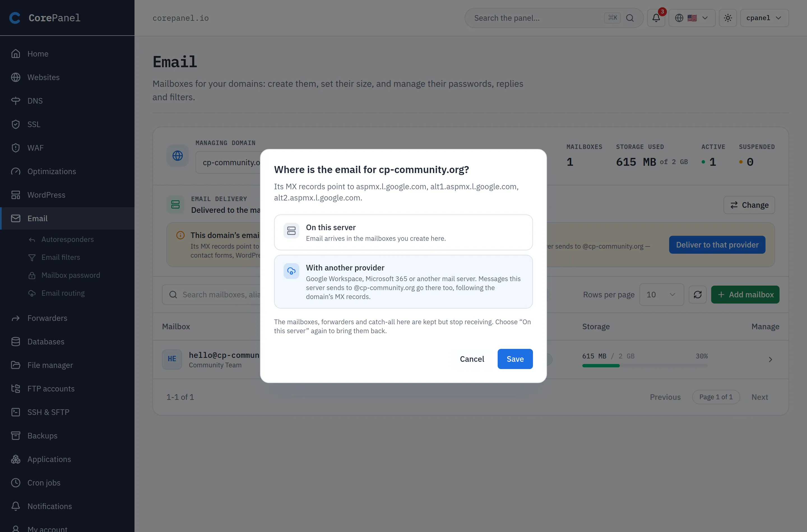Viewport: 807px width, 532px height.
Task: Click the HE mailbox avatar
Action: pos(172,359)
